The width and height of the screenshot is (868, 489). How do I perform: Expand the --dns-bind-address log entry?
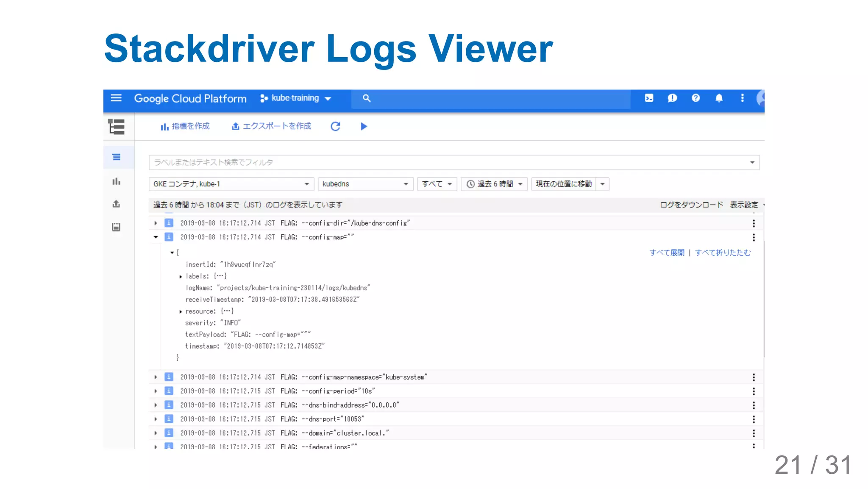[x=156, y=405]
